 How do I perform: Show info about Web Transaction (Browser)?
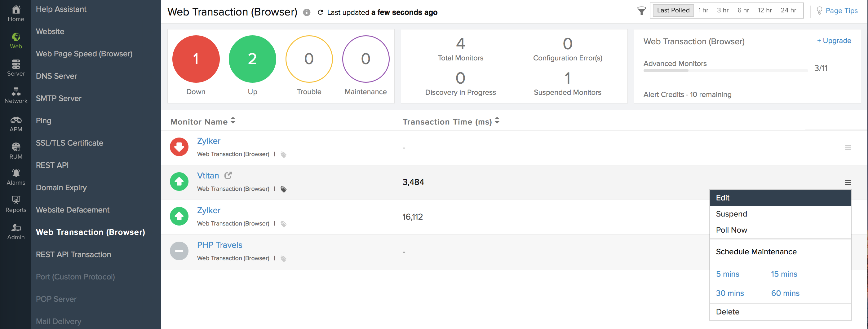click(307, 12)
